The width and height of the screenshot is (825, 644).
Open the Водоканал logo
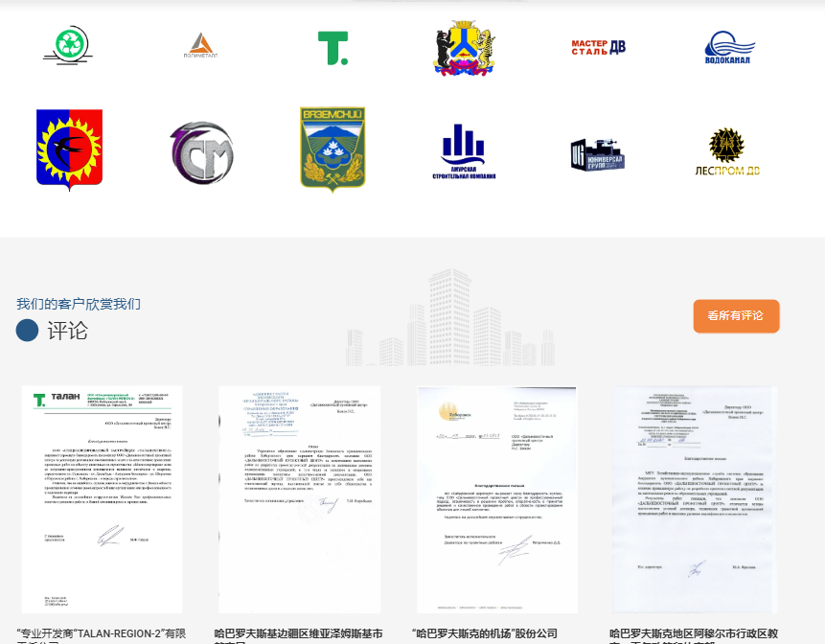(x=729, y=48)
